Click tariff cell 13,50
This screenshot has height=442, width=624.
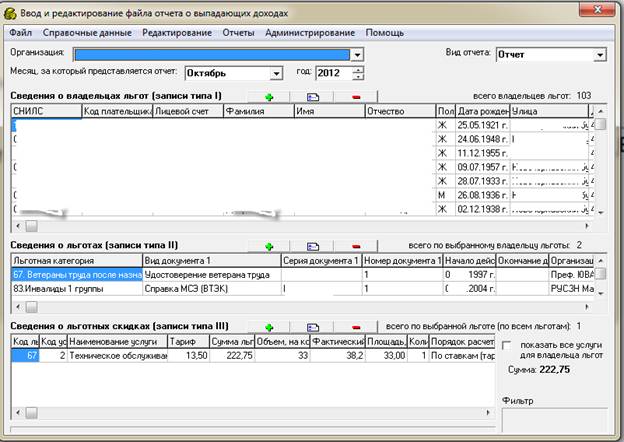click(x=189, y=356)
